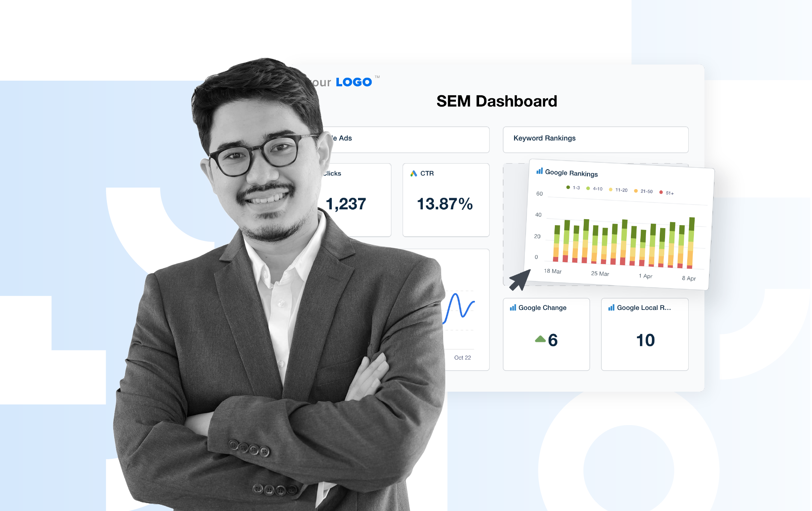Click the Google Change widget title
Image resolution: width=812 pixels, height=511 pixels.
(x=542, y=308)
